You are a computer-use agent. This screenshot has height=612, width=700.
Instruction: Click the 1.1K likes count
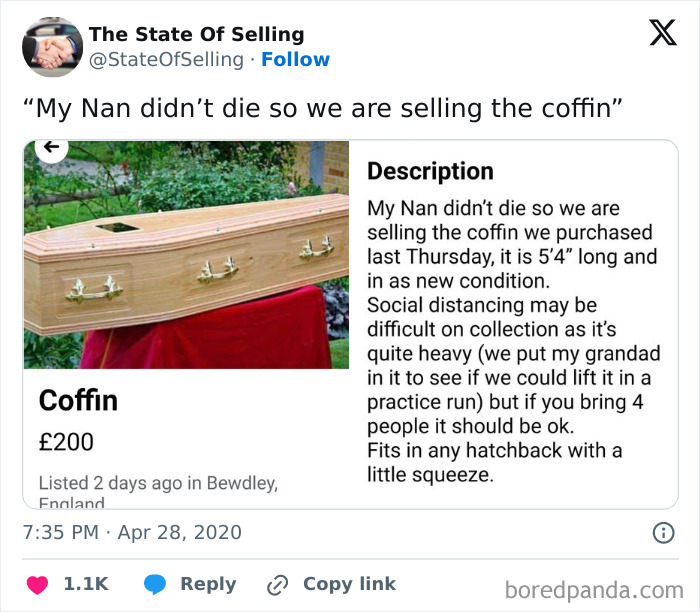pyautogui.click(x=86, y=584)
